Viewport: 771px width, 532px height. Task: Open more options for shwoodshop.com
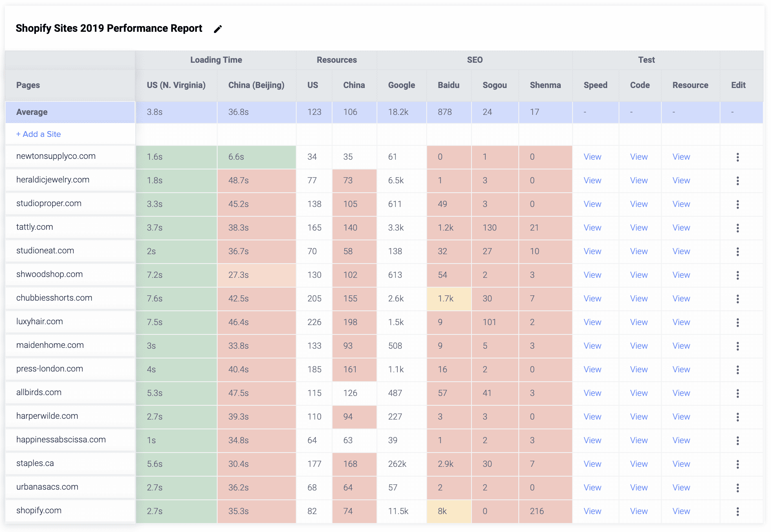(x=738, y=275)
